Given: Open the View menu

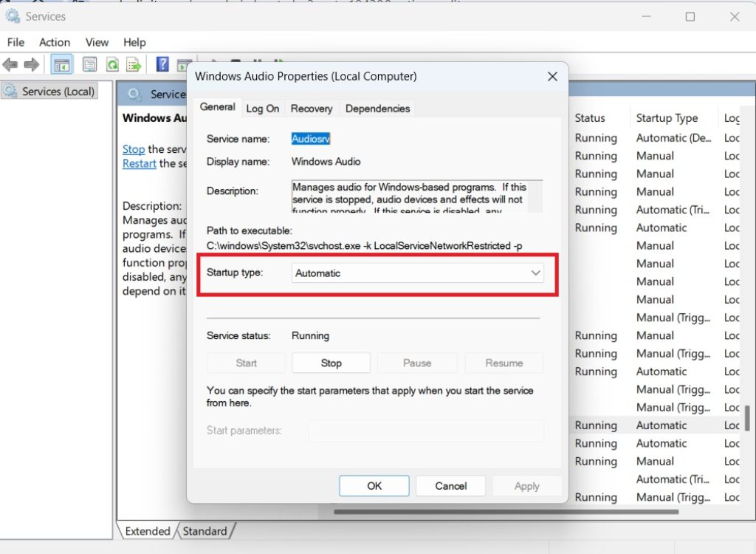Looking at the screenshot, I should (x=97, y=42).
